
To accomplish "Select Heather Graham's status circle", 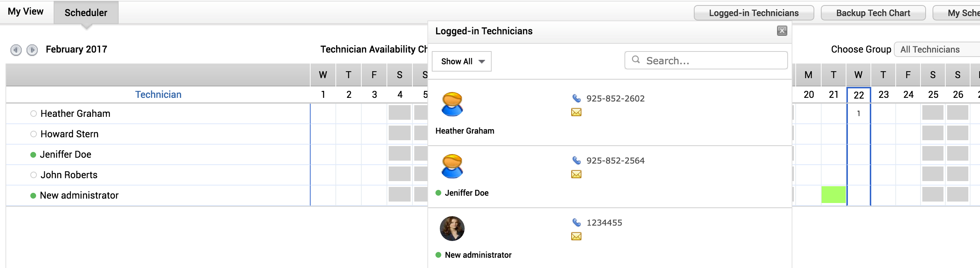I will (x=34, y=114).
